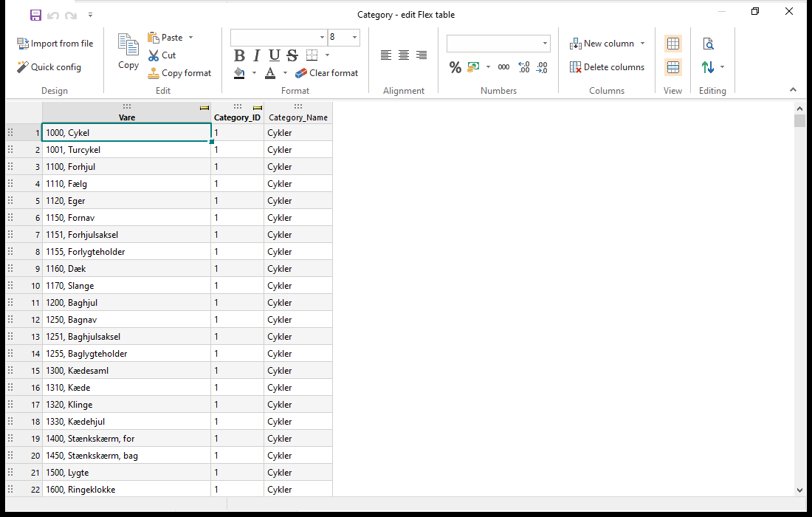Click decrease decimal places icon
The image size is (812, 517).
tap(542, 66)
